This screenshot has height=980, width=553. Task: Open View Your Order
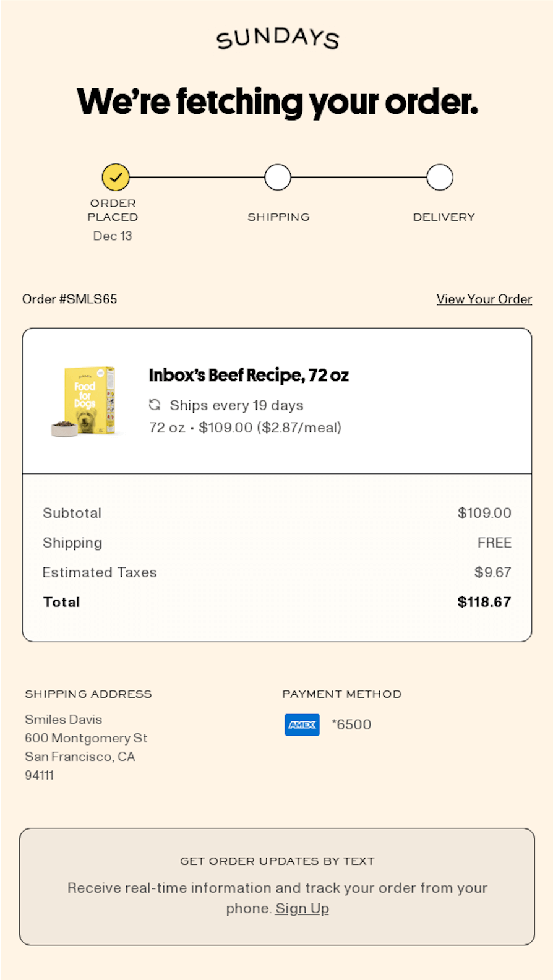point(484,299)
